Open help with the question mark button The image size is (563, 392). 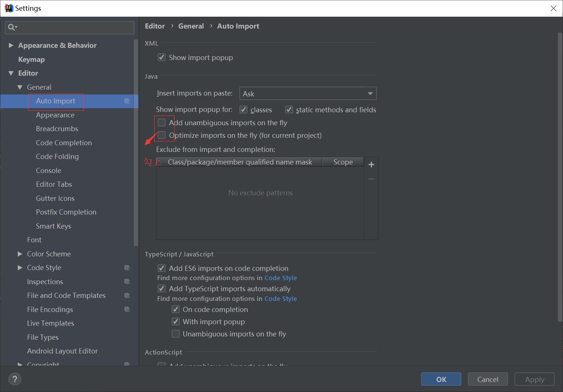click(14, 379)
